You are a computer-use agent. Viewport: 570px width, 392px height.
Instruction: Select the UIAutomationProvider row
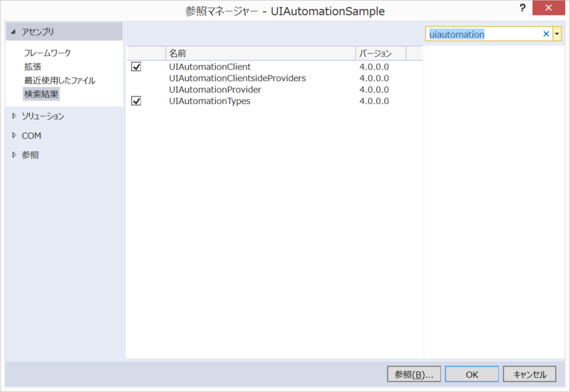pos(274,90)
